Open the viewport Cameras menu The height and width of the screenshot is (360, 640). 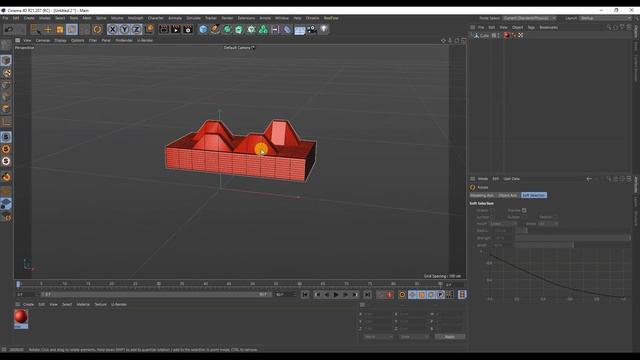pyautogui.click(x=42, y=40)
